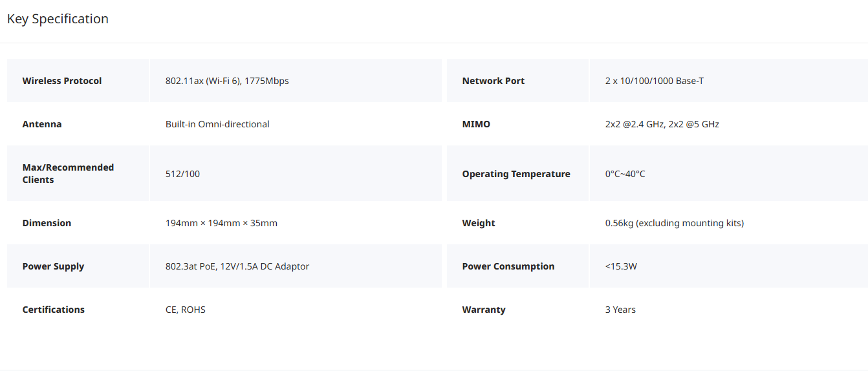Click the Network Port label
This screenshot has height=371, width=868.
click(493, 81)
